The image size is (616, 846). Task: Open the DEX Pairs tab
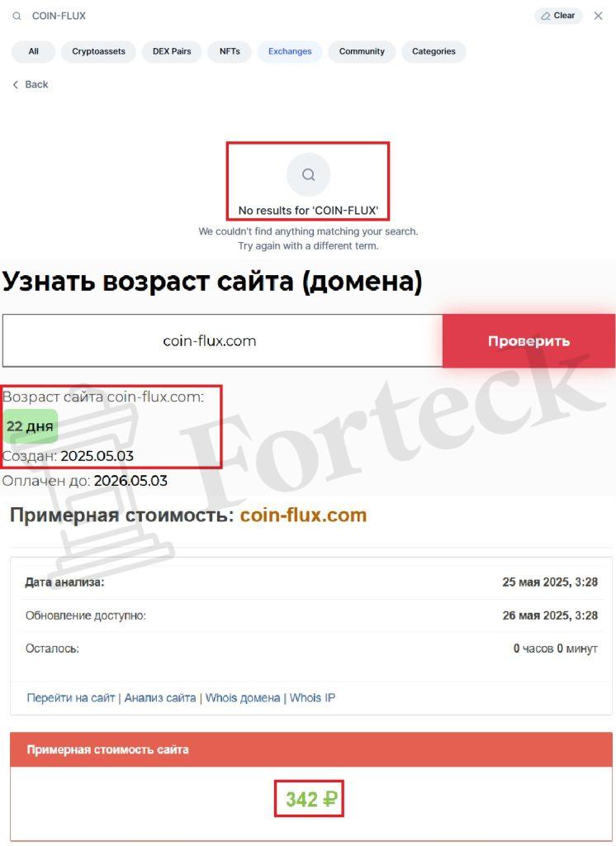[172, 51]
